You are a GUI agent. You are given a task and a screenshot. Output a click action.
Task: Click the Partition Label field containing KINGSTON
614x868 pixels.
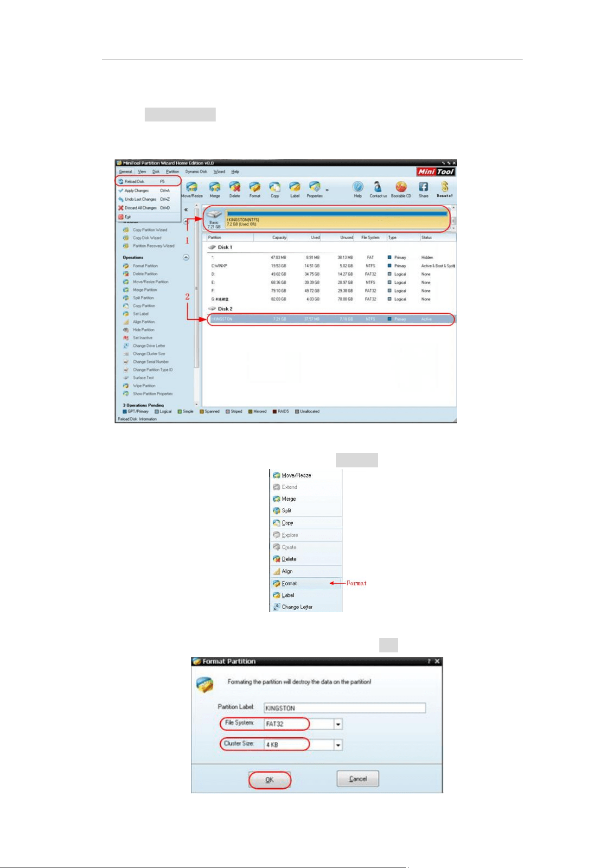tap(345, 708)
